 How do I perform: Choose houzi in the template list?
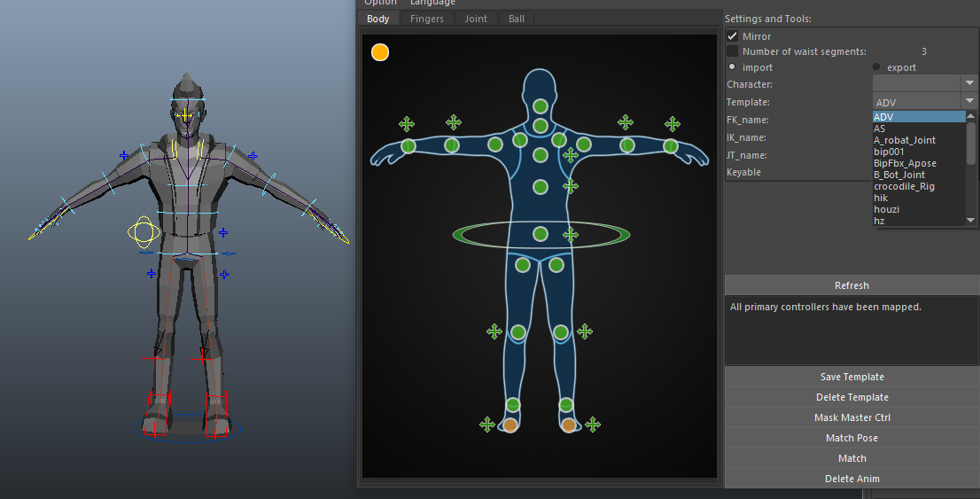tap(919, 209)
